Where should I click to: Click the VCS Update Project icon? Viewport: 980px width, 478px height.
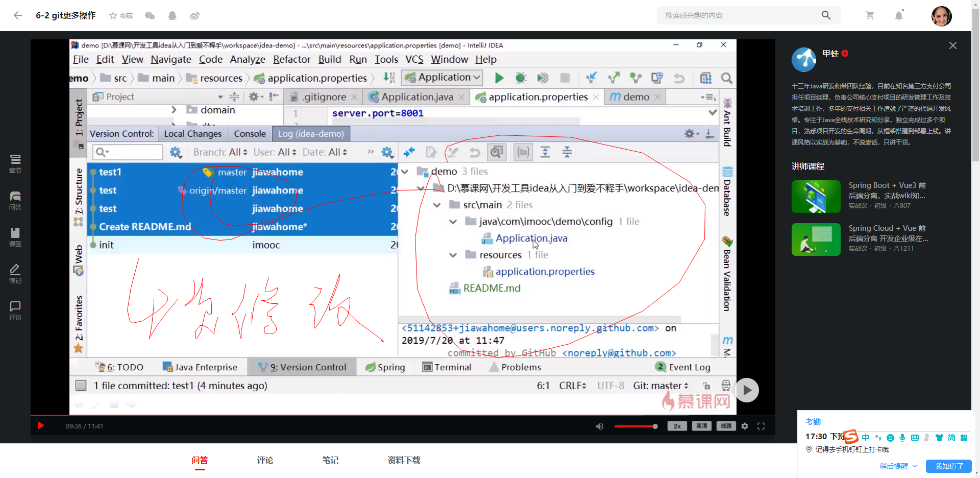pos(591,78)
